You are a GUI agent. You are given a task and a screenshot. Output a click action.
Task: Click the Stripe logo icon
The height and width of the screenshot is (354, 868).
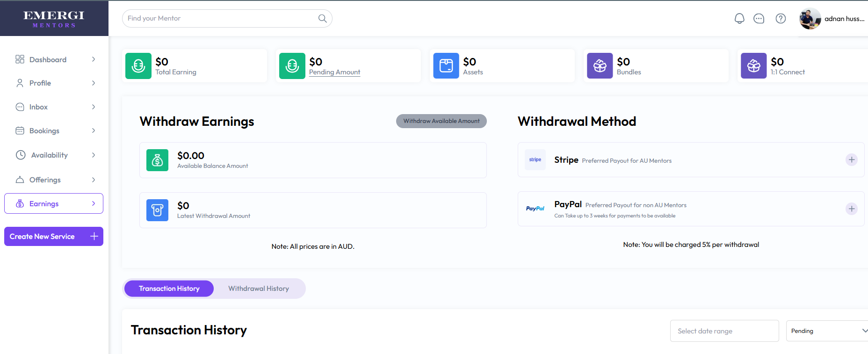pos(535,160)
